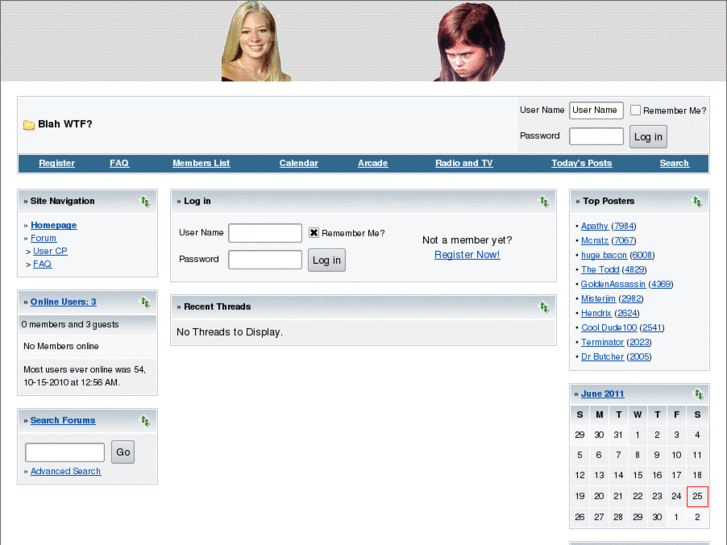Collapse the Site Navigation panel
Viewport: 727px width, 545px height.
click(x=145, y=201)
